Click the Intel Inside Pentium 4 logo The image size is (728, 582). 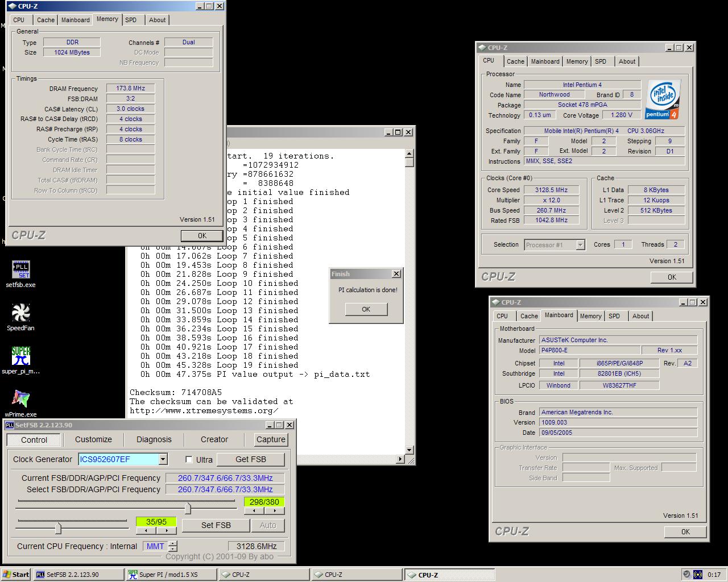pos(663,99)
